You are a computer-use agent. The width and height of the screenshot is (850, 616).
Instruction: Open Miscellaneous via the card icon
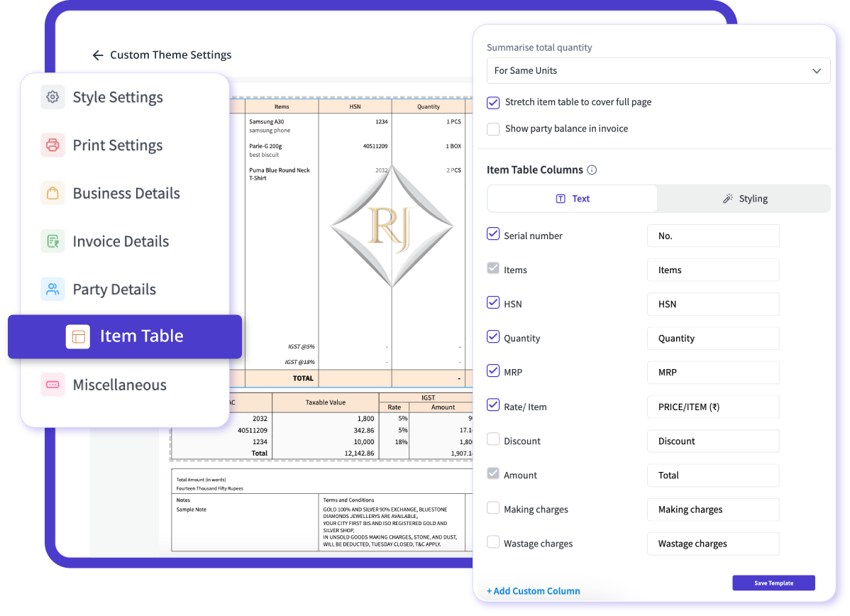point(53,384)
